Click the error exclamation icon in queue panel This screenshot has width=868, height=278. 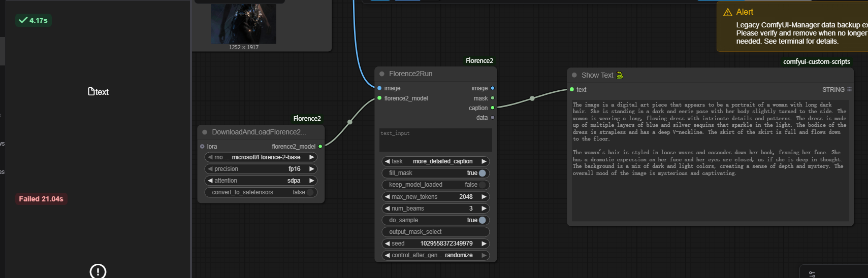98,271
